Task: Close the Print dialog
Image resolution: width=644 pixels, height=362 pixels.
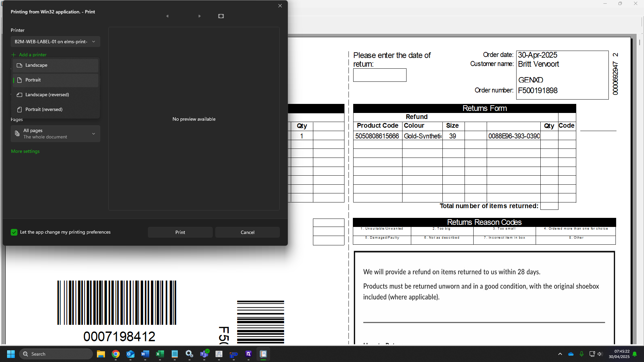Action: point(280,6)
